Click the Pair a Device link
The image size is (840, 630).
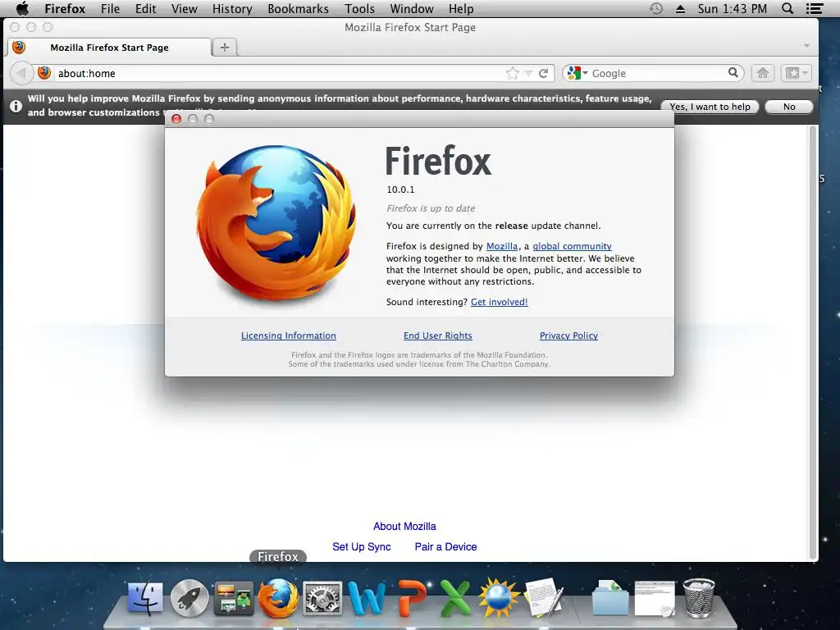pyautogui.click(x=445, y=546)
